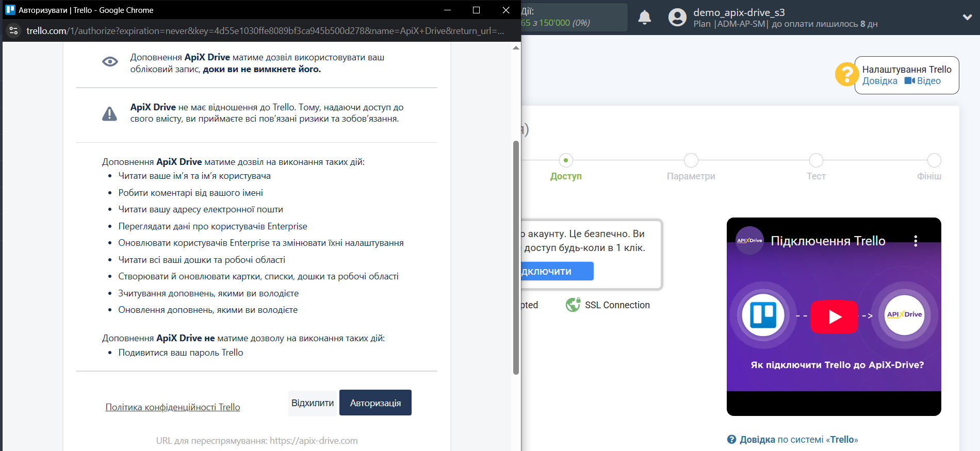The image size is (980, 451).
Task: Click the warning triangle icon beside the disclaimer
Action: (x=109, y=113)
